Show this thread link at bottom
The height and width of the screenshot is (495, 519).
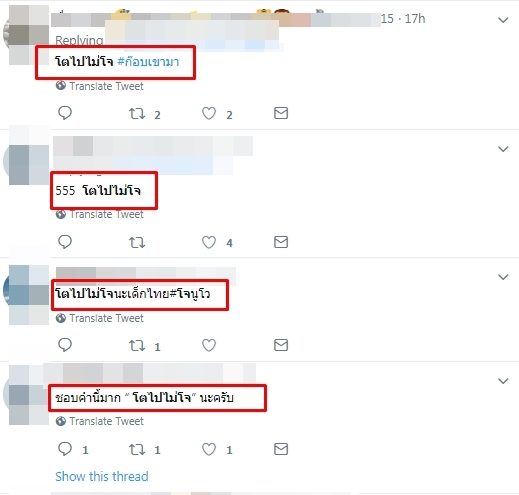pos(102,476)
